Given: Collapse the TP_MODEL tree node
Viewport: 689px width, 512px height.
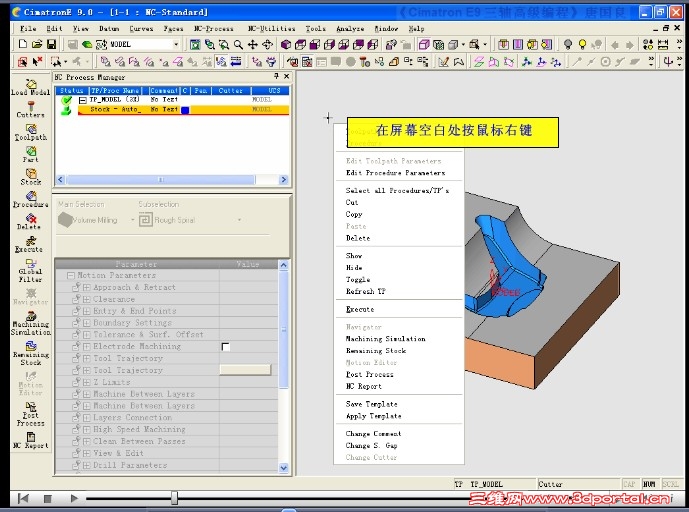Looking at the screenshot, I should (x=82, y=100).
